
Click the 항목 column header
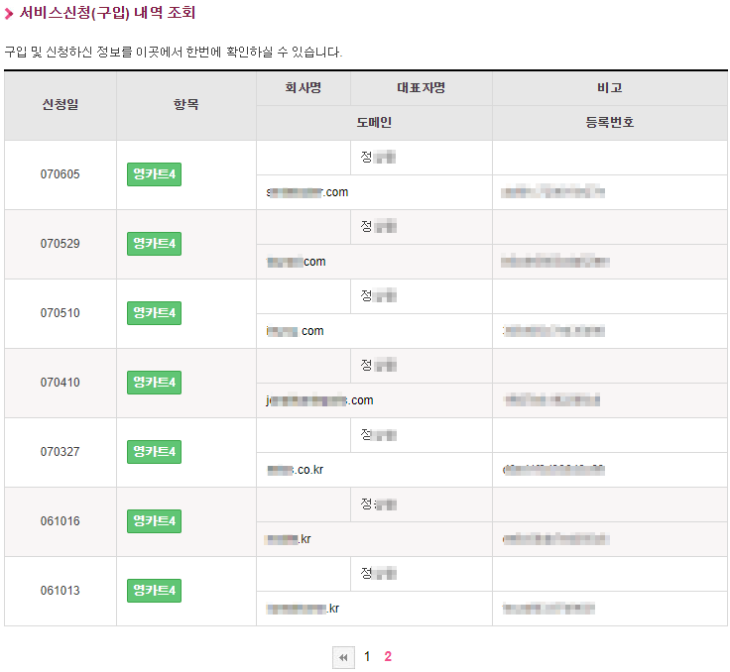pos(186,105)
